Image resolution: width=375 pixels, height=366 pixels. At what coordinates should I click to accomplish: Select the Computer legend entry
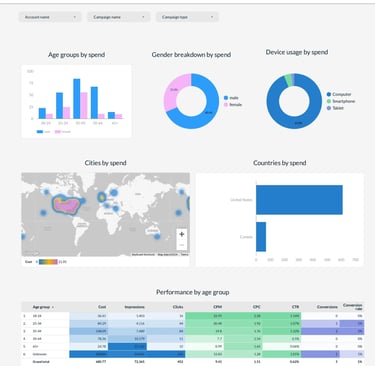click(x=339, y=94)
